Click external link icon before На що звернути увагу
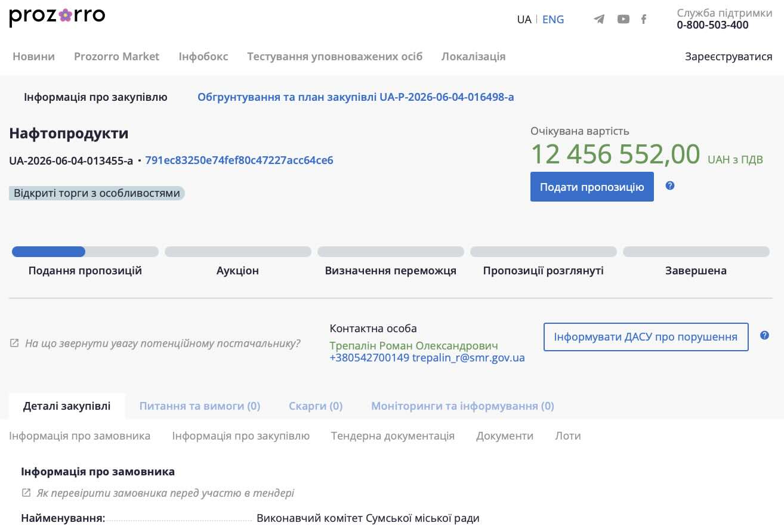The width and height of the screenshot is (784, 532). (x=14, y=344)
